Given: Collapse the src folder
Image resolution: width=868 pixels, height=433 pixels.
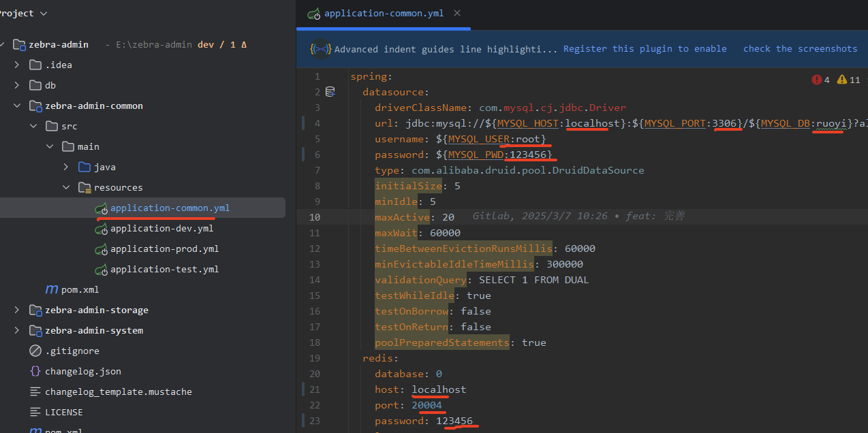Looking at the screenshot, I should (x=33, y=126).
